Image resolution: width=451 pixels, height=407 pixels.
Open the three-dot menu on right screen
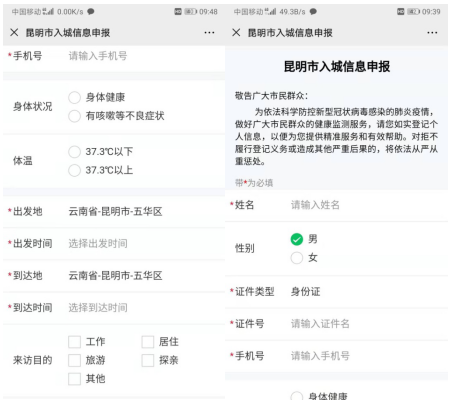pos(432,32)
